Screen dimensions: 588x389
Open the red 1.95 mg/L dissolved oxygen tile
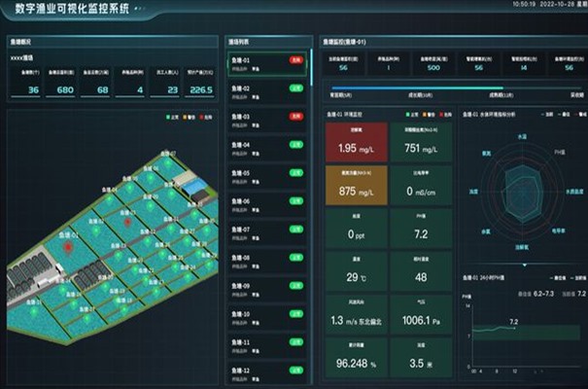click(357, 142)
